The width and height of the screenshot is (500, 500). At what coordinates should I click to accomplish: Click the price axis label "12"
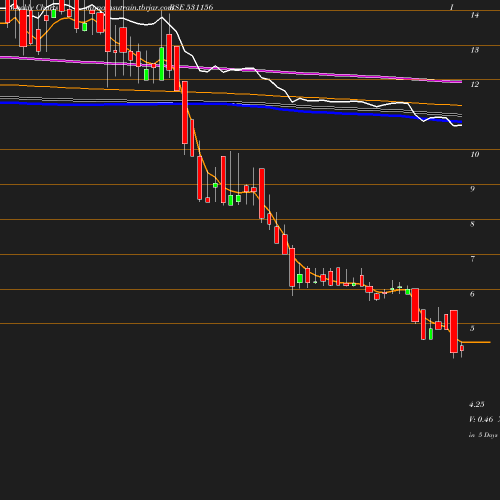475,84
